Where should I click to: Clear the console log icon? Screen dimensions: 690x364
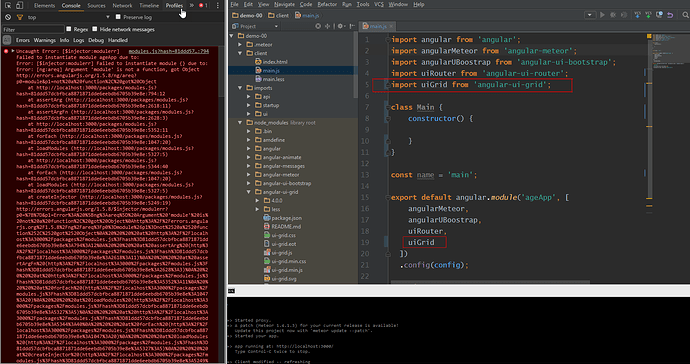(7, 17)
